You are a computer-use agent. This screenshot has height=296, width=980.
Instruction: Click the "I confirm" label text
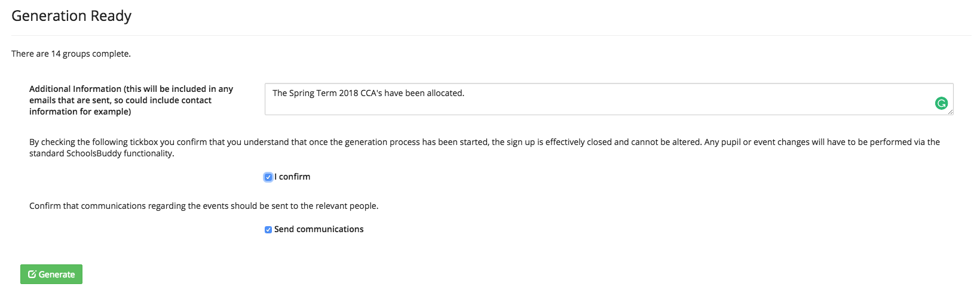293,177
